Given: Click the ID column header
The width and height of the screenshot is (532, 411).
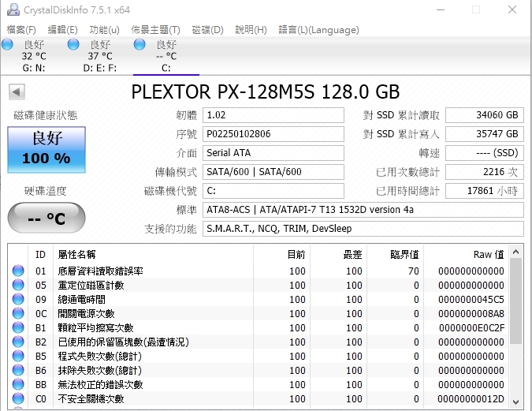Looking at the screenshot, I should (x=40, y=255).
